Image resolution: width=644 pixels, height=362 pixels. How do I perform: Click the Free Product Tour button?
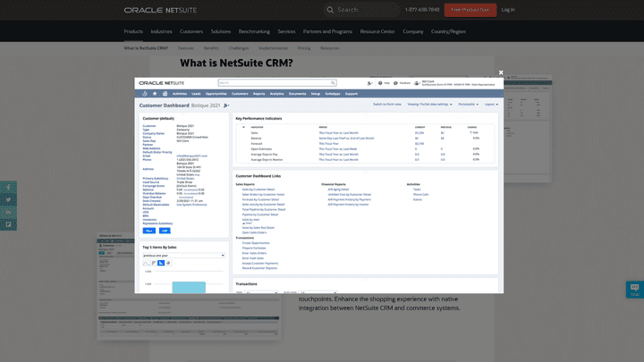(470, 10)
